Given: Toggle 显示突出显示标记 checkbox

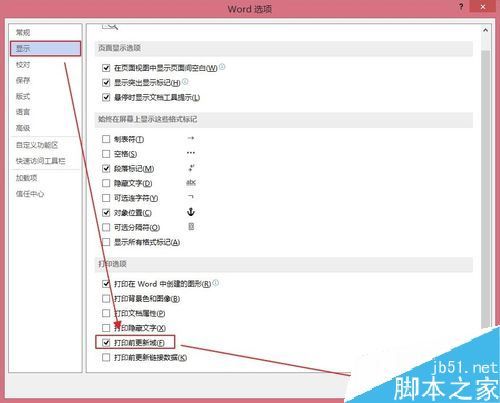Looking at the screenshot, I should [x=106, y=82].
